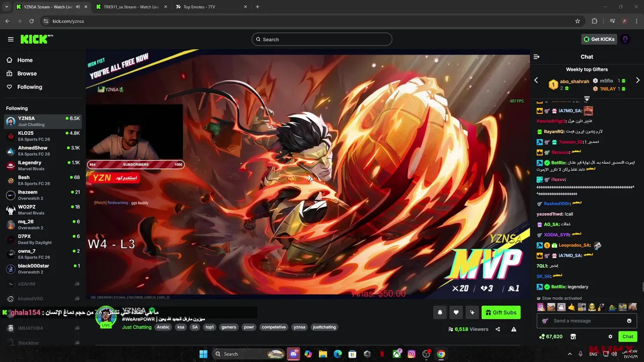
Task: Select the ksa tag
Action: coord(181,327)
